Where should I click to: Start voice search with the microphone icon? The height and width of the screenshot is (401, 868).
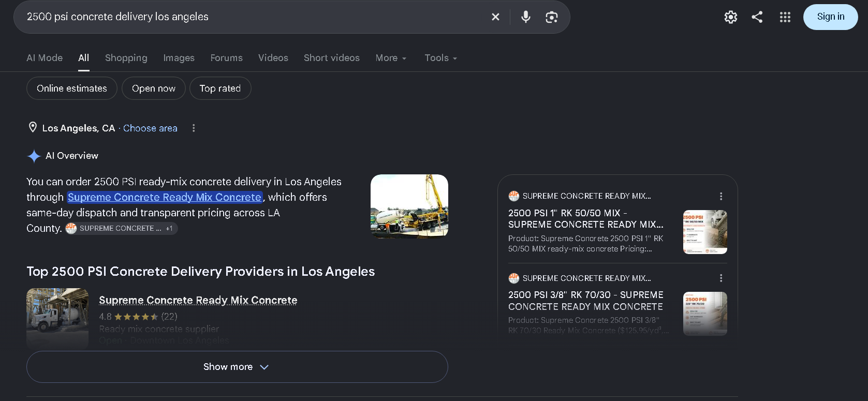(x=525, y=17)
